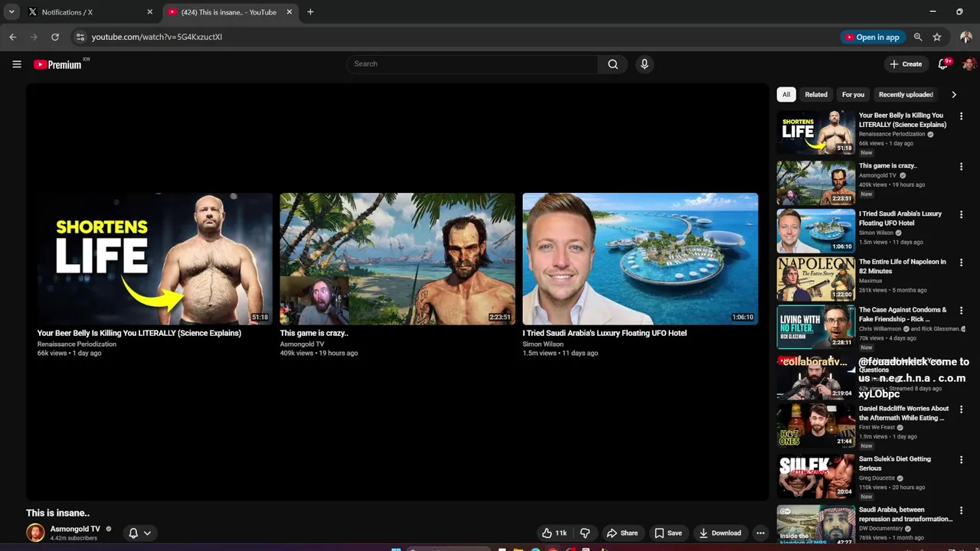
Task: Open options for Your Beer Belly sidebar video
Action: coord(961,116)
